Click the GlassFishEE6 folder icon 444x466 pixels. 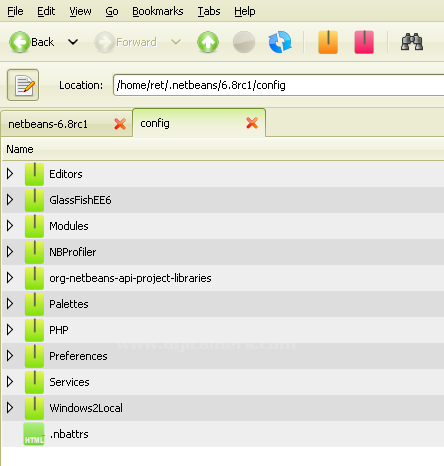click(x=34, y=200)
